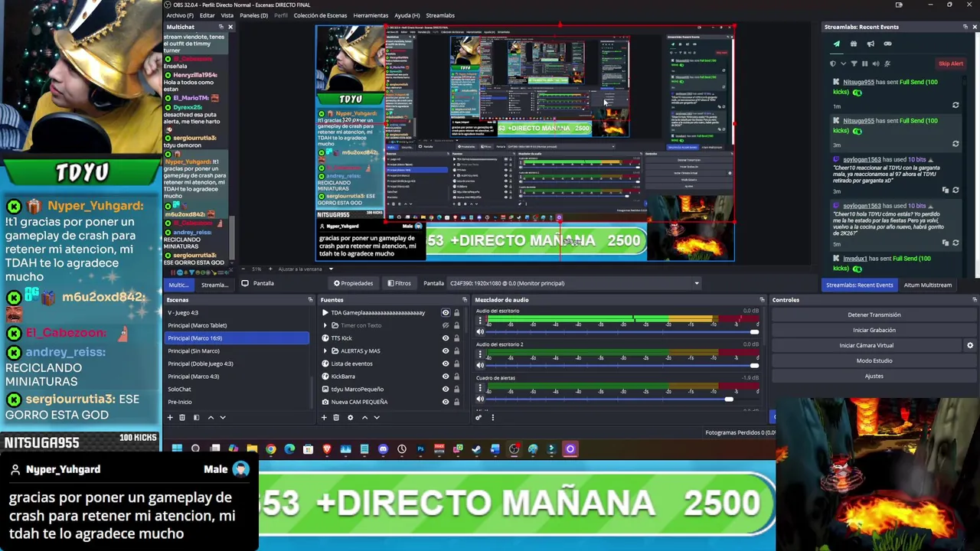The height and width of the screenshot is (551, 980).
Task: Open Archivo menu
Action: click(180, 15)
